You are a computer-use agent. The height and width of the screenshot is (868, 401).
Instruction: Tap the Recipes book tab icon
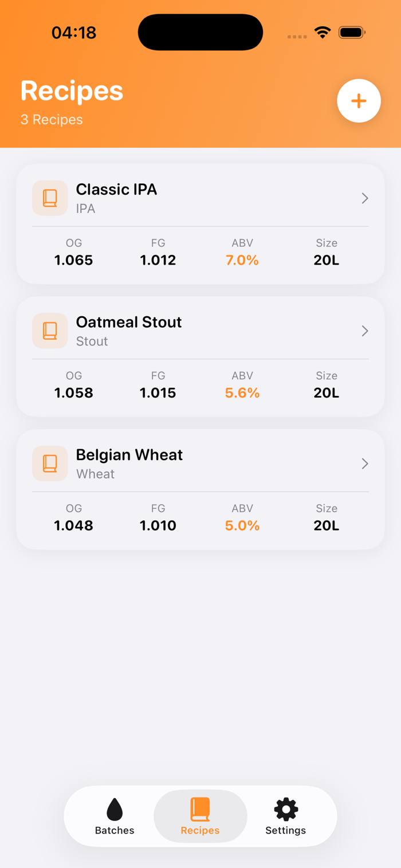click(200, 809)
